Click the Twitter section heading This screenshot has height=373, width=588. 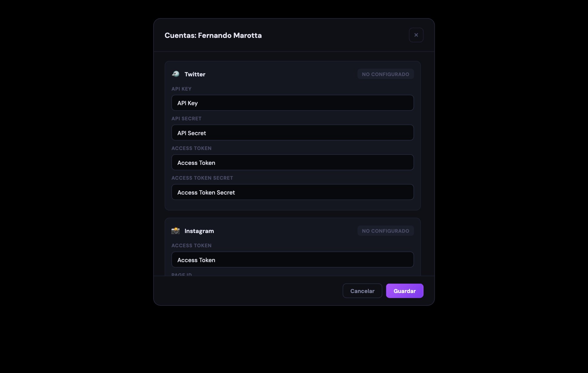pyautogui.click(x=195, y=74)
